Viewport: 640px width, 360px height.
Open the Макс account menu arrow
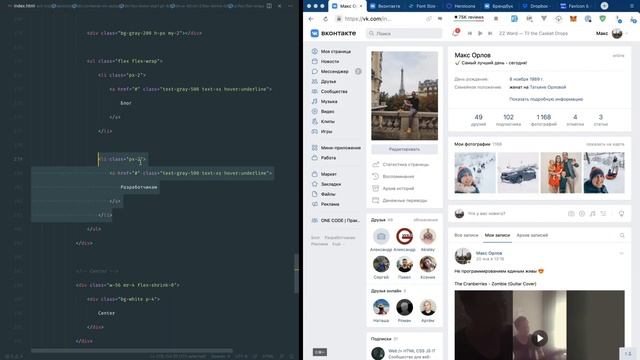pos(627,33)
